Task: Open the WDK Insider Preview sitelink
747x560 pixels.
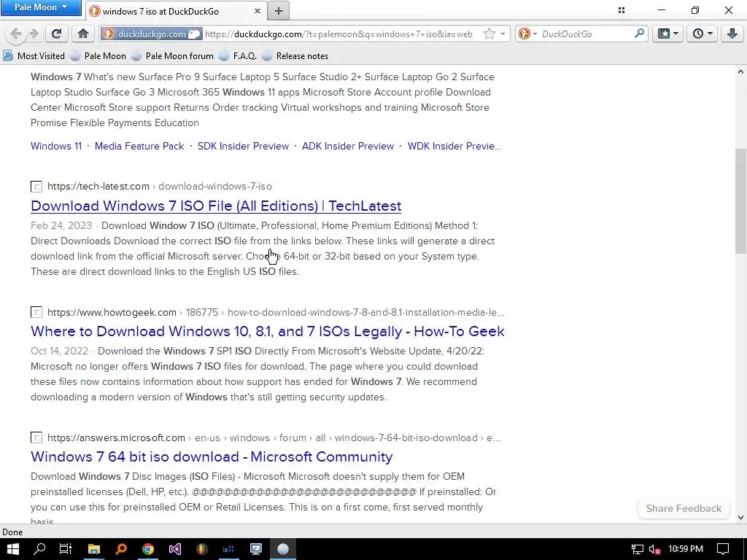Action: pyautogui.click(x=454, y=146)
